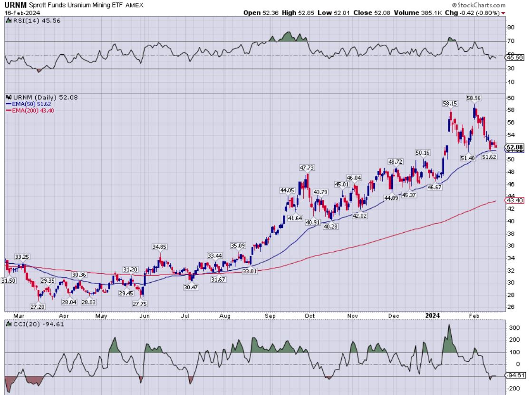
Task: Click the 51.40 low price label
Action: (x=467, y=158)
